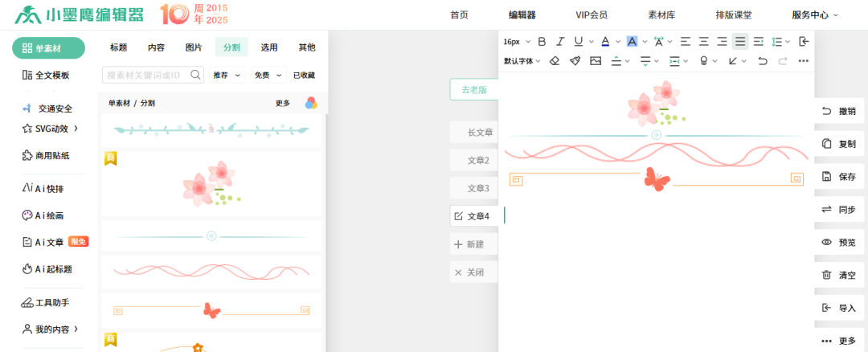Image resolution: width=868 pixels, height=352 pixels.
Task: Click the eraser clear-formatting icon
Action: point(555,61)
